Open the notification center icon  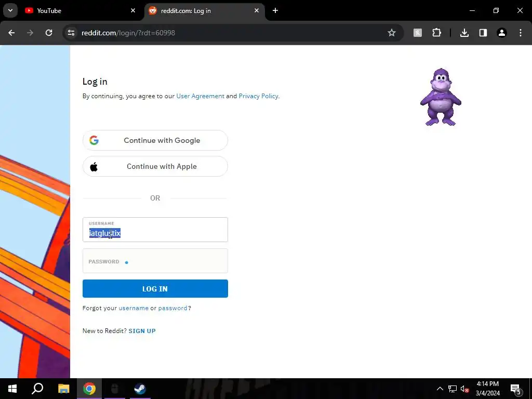coord(516,389)
